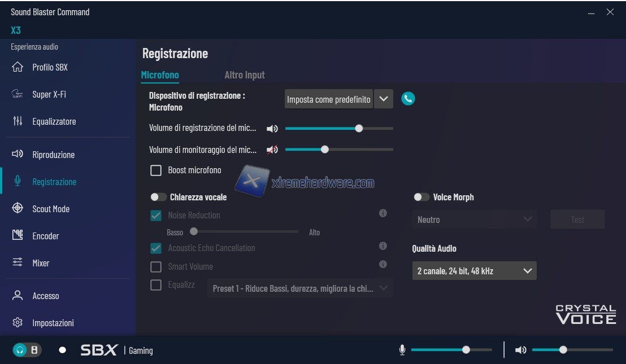Enable the Boost microfono checkbox
This screenshot has height=364, width=626.
pos(156,170)
